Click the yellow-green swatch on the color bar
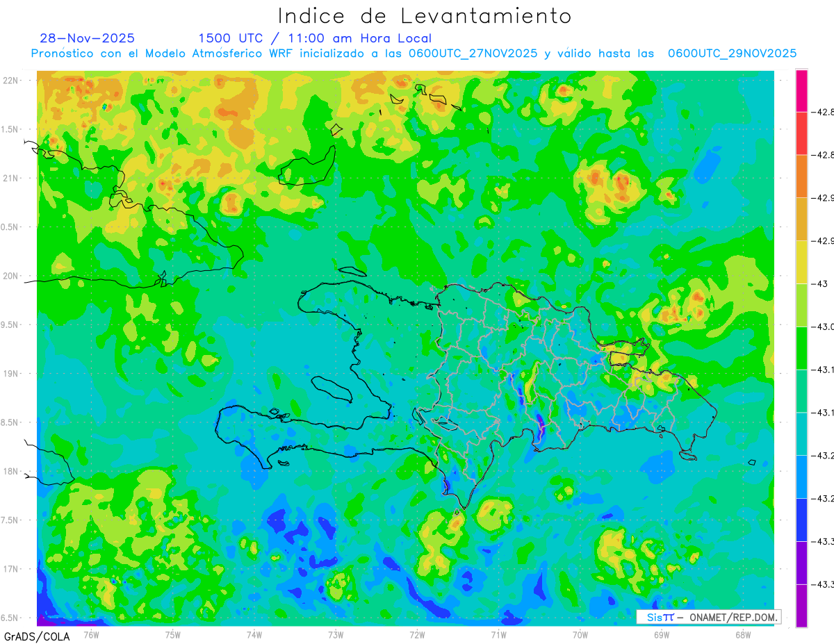Screen dimensions: 834x644 pyautogui.click(x=801, y=305)
